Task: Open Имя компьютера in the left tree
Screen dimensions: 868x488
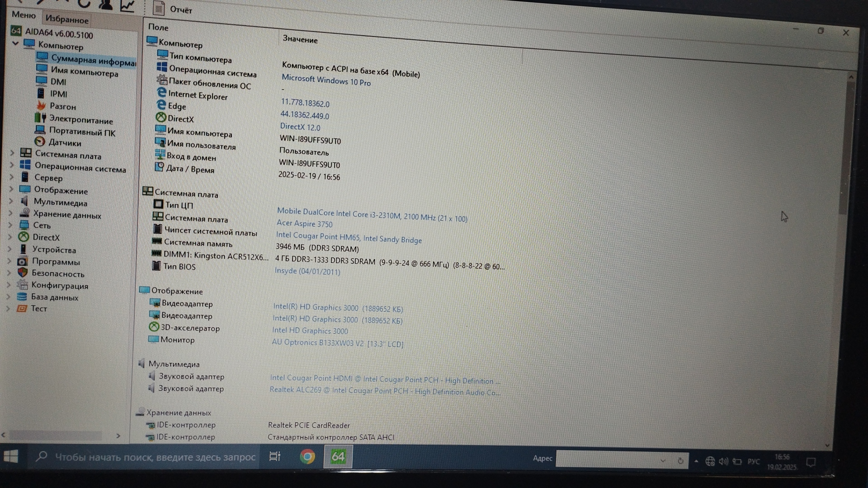Action: (x=84, y=71)
